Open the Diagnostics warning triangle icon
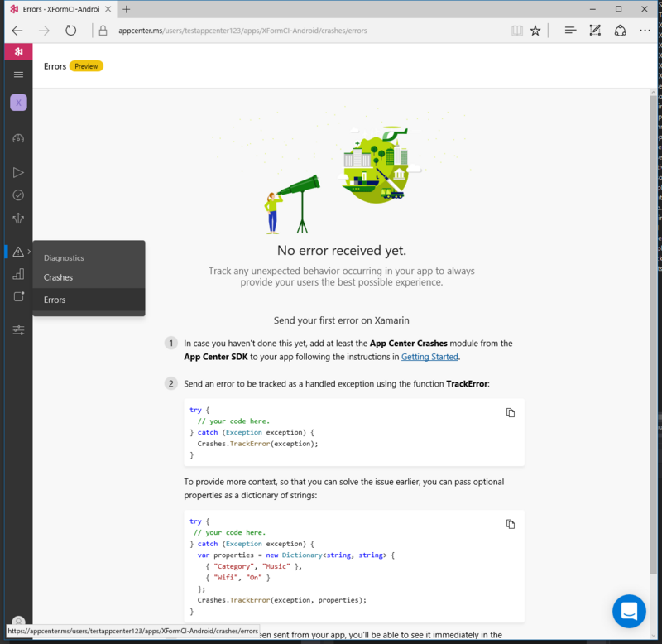Image resolution: width=662 pixels, height=644 pixels. [x=18, y=252]
